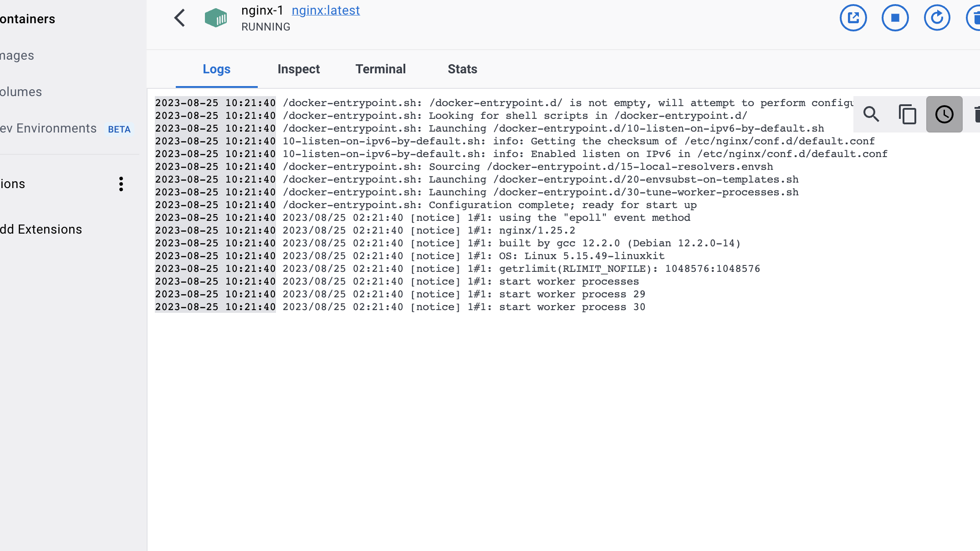Click log line 'start worker process 30'
This screenshot has height=551, width=980.
[400, 307]
